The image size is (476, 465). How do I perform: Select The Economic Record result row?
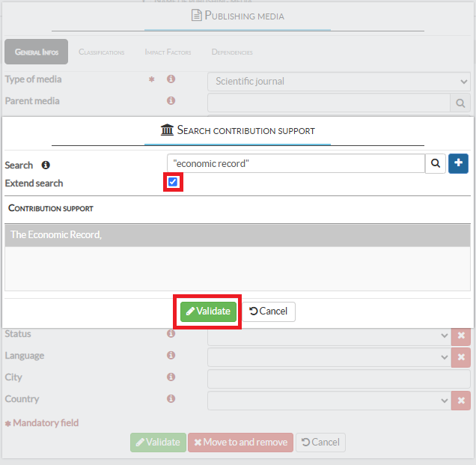(x=237, y=235)
